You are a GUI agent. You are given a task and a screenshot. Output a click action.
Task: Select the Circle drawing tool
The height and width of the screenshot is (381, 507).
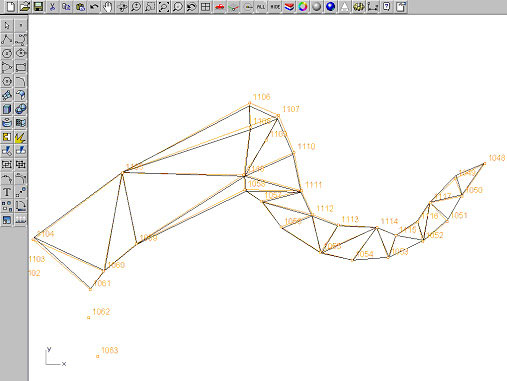pyautogui.click(x=7, y=53)
